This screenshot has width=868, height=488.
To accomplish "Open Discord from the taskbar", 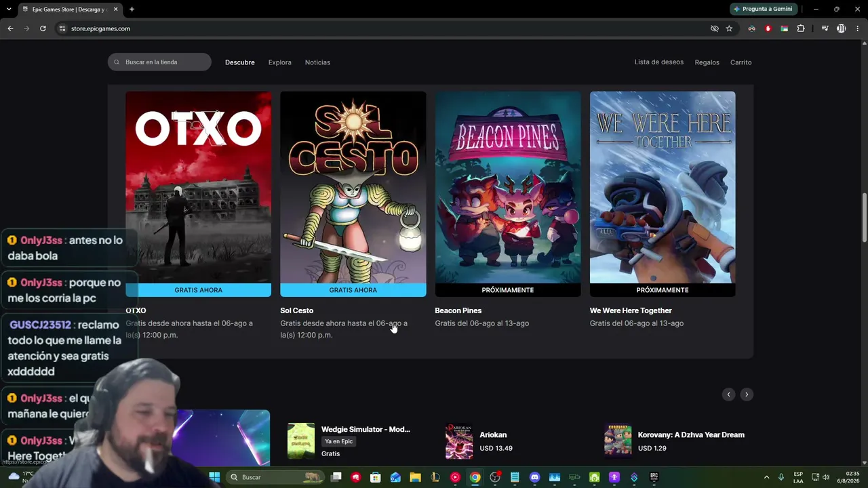I will (534, 477).
